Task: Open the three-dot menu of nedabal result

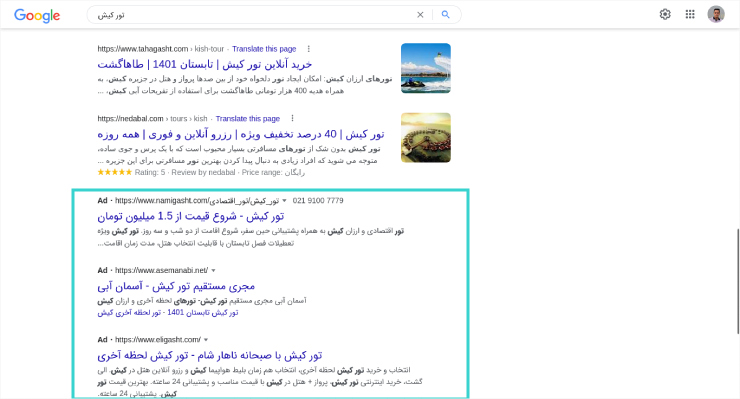Action: pos(292,119)
